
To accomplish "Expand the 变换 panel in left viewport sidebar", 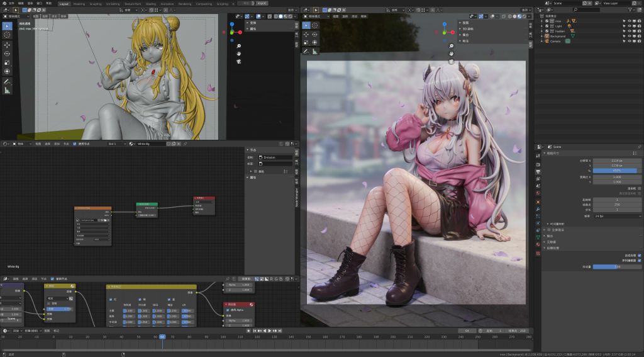I will click(252, 23).
